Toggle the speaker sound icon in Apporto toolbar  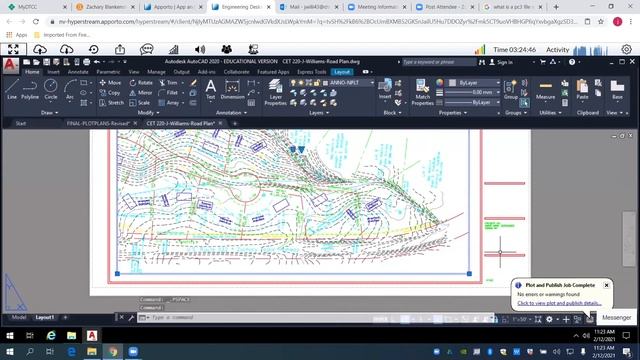pyautogui.click(x=200, y=49)
